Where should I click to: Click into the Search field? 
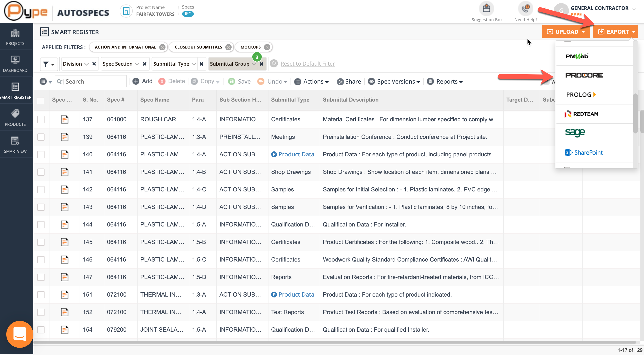coord(94,81)
